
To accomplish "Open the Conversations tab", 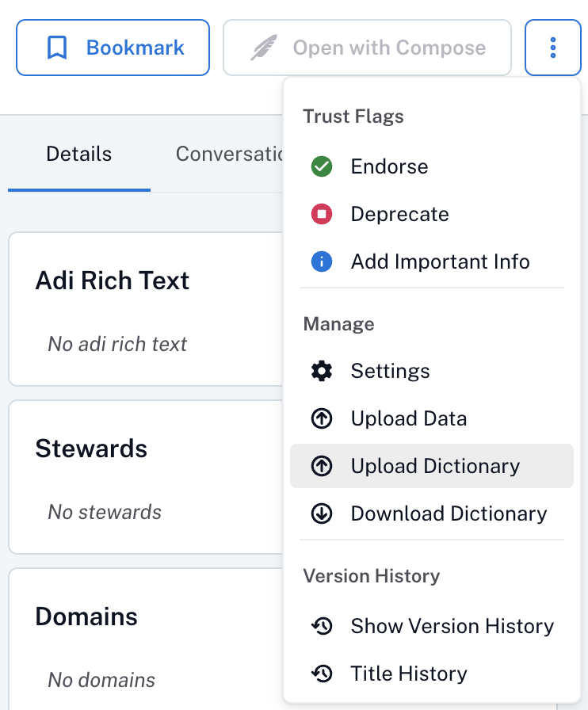I will tap(230, 154).
